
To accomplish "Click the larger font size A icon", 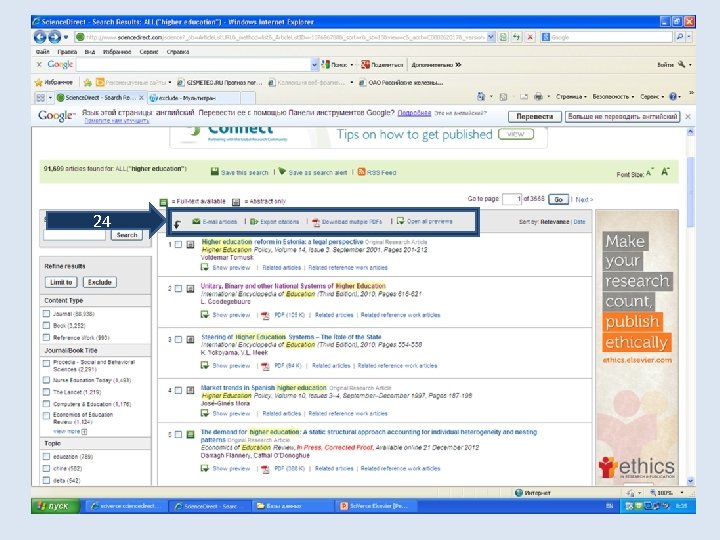I will point(665,172).
